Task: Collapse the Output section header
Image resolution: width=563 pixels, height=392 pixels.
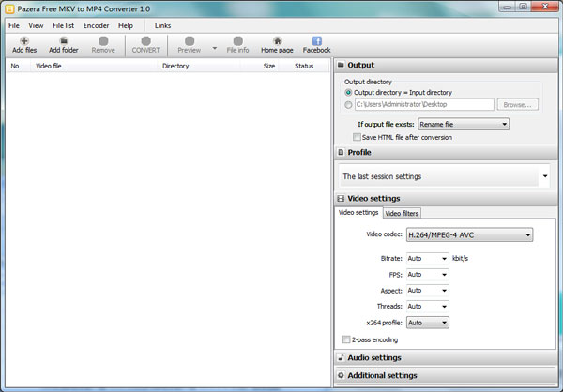Action: coord(447,65)
